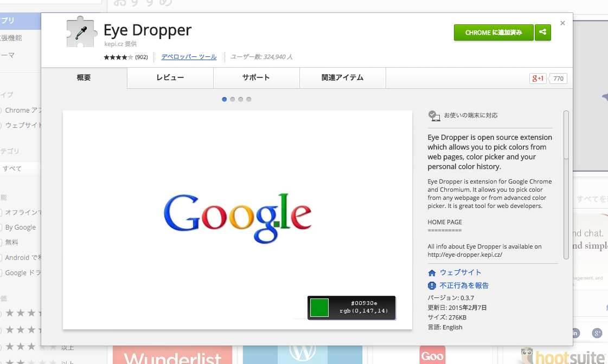Click the 言語: English text

(x=445, y=327)
